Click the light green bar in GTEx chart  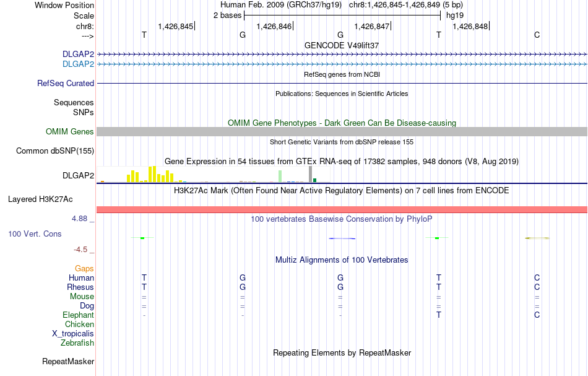(x=280, y=177)
